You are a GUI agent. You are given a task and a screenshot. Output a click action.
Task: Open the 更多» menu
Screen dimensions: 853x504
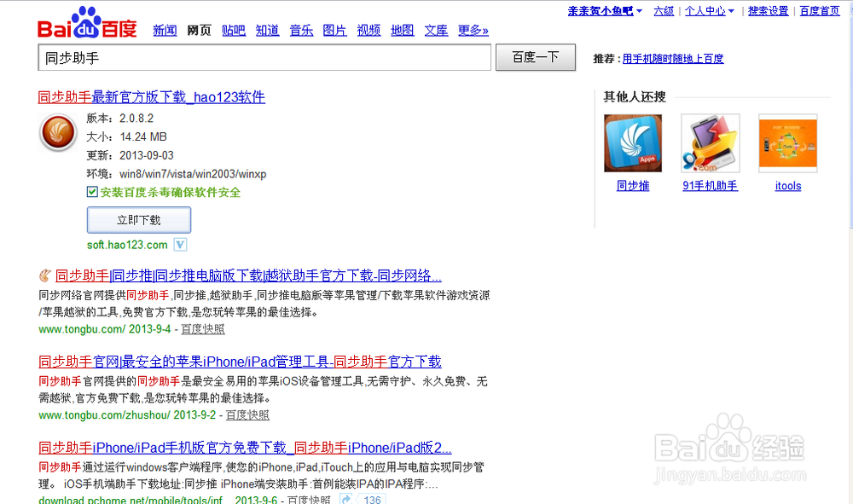[x=473, y=30]
